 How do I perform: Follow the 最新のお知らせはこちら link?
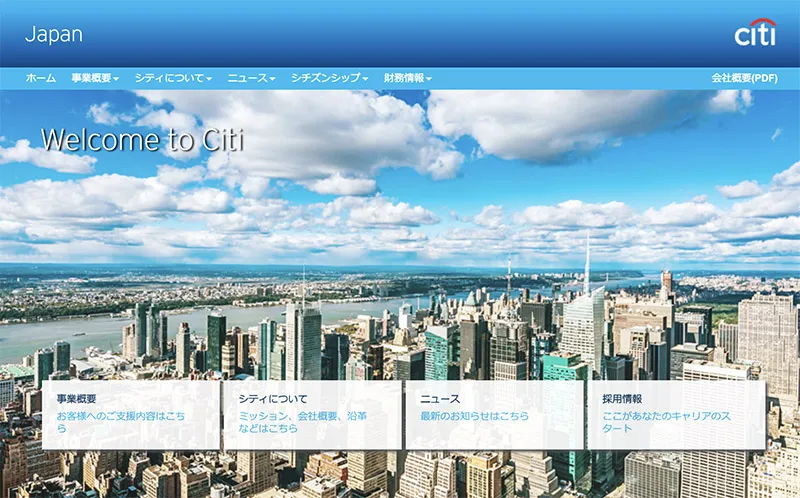[x=474, y=416]
